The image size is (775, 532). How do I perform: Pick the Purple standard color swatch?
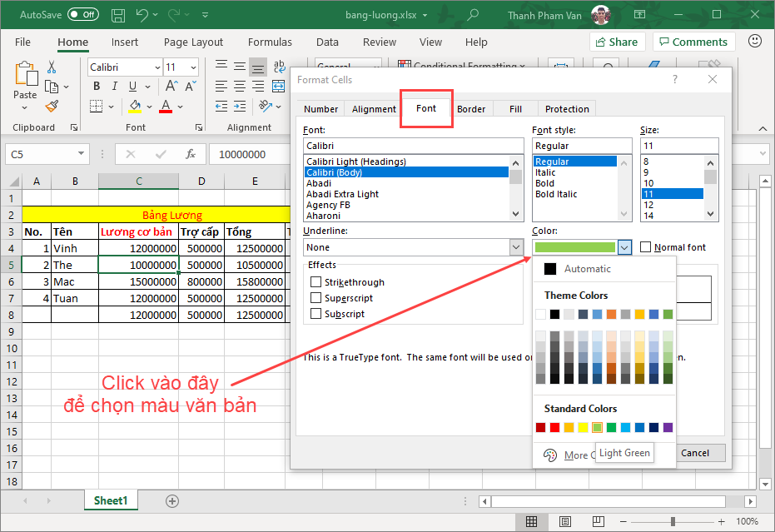click(668, 427)
